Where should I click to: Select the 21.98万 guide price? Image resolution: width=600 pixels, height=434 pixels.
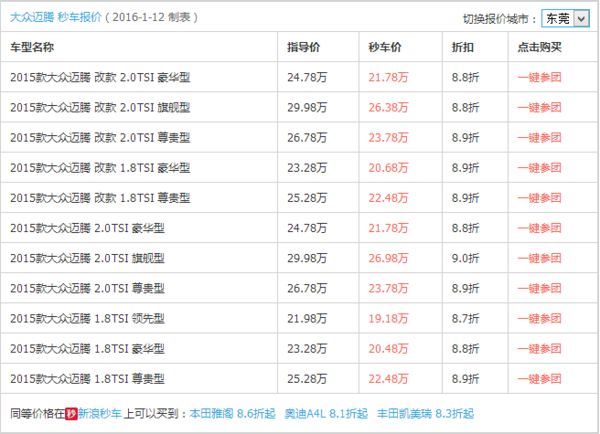(x=307, y=319)
